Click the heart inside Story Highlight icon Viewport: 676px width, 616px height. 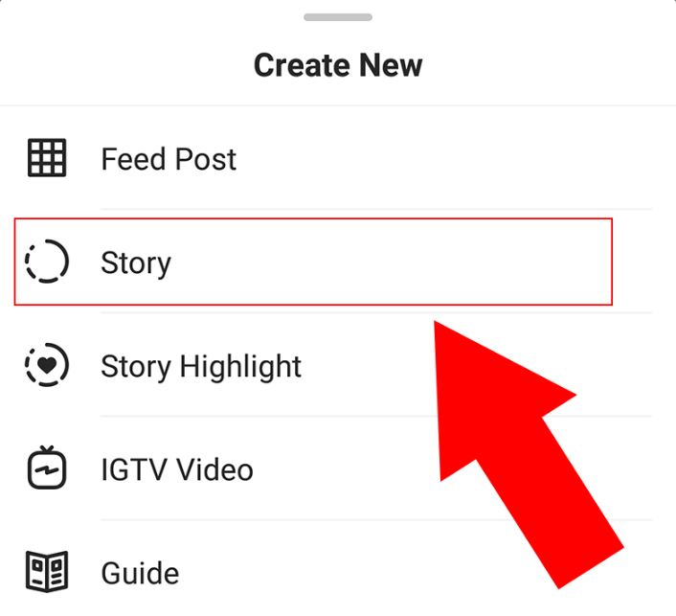(x=47, y=365)
